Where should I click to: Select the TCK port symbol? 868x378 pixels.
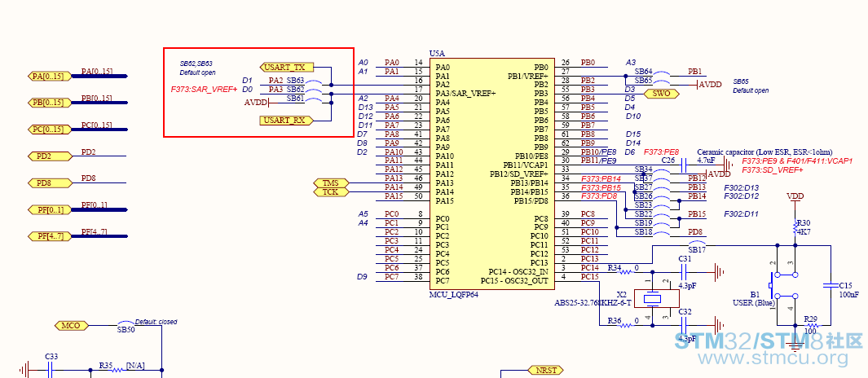point(330,191)
